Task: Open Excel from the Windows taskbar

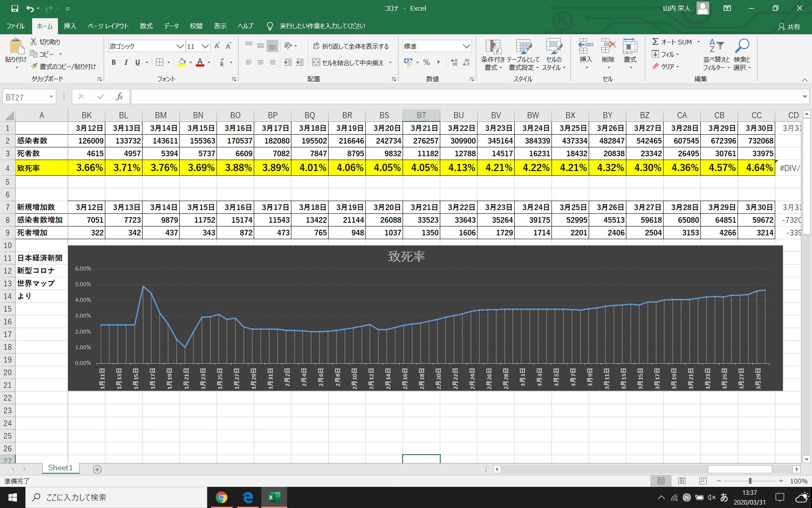Action: click(274, 497)
